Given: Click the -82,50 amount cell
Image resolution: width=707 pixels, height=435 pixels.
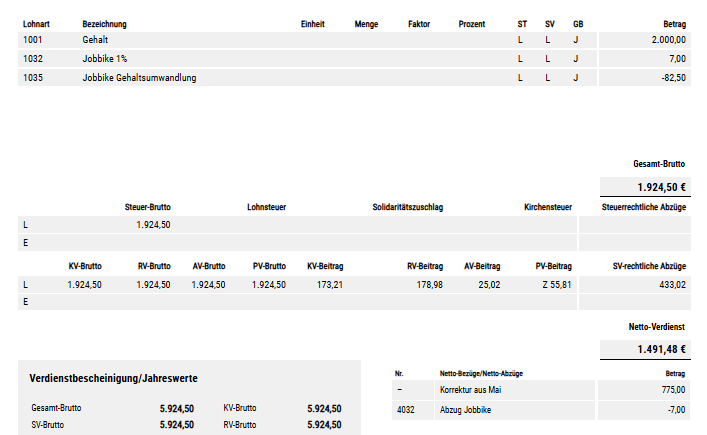Looking at the screenshot, I should pyautogui.click(x=670, y=78).
